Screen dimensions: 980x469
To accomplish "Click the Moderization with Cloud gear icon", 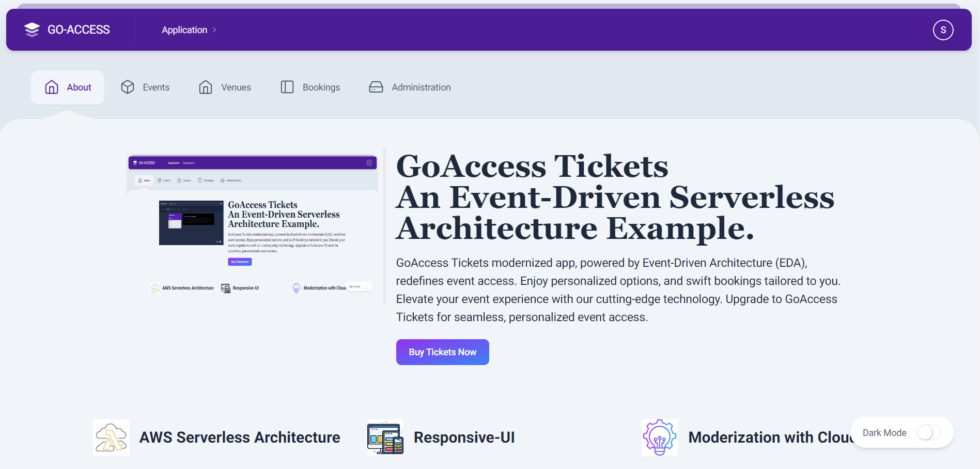I will [659, 437].
